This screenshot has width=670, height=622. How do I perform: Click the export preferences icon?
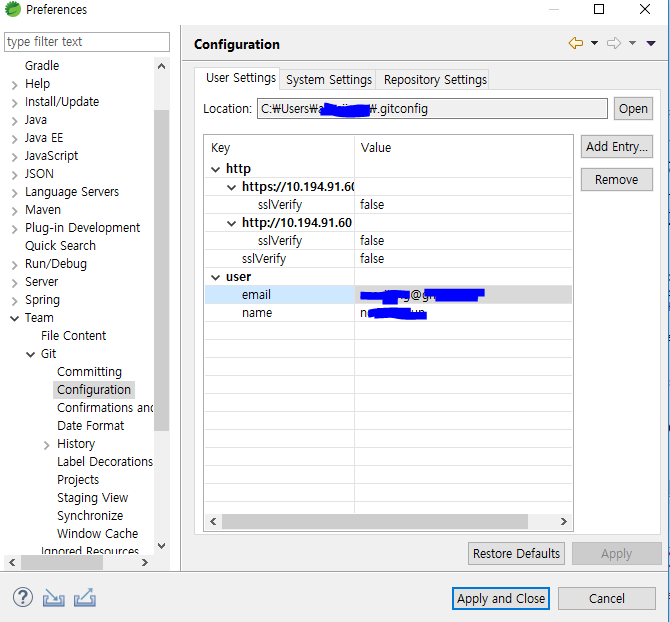85,598
